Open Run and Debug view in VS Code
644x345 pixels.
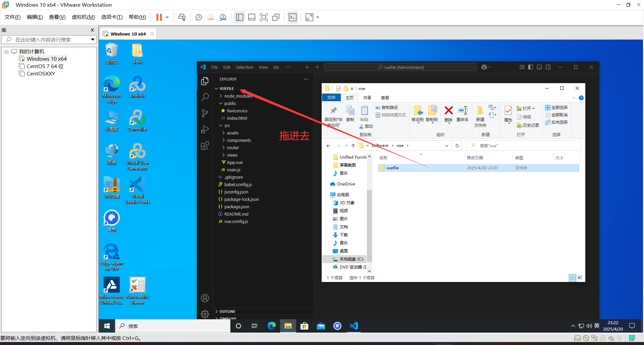205,129
